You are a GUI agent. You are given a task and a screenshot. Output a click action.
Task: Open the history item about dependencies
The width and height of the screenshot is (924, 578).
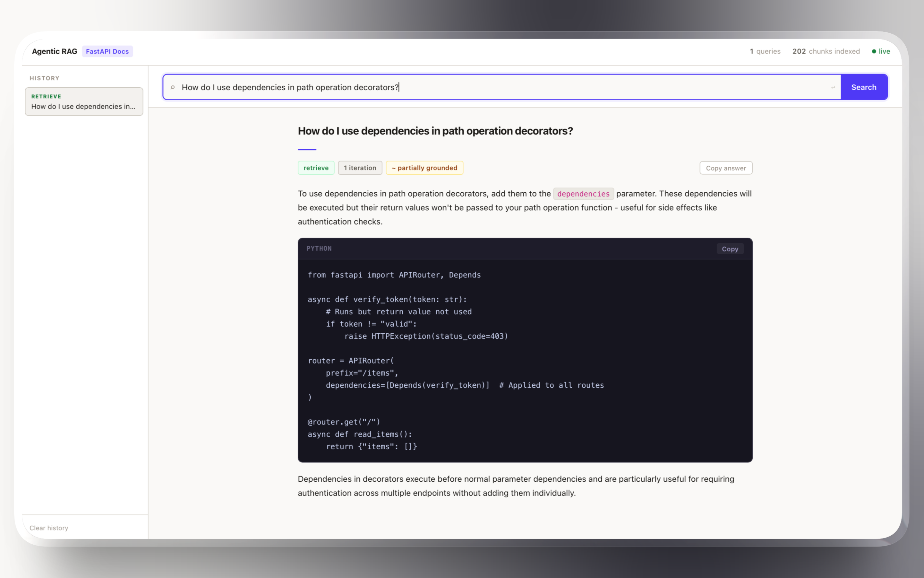coord(84,102)
